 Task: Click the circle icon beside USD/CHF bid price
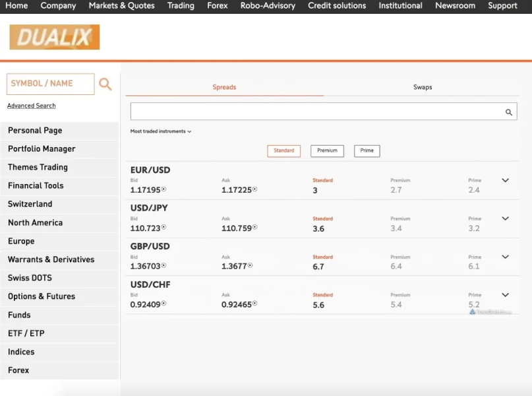tap(164, 304)
